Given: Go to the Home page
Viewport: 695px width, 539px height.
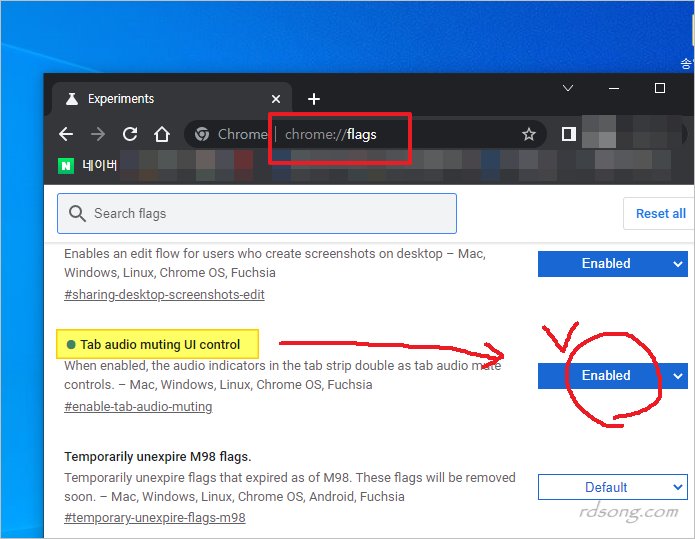Looking at the screenshot, I should coord(162,134).
